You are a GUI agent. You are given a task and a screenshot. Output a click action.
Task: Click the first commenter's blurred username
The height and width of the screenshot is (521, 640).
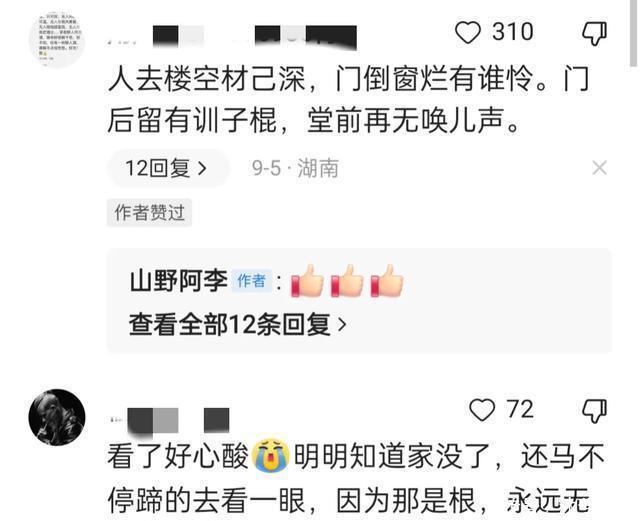pyautogui.click(x=231, y=38)
